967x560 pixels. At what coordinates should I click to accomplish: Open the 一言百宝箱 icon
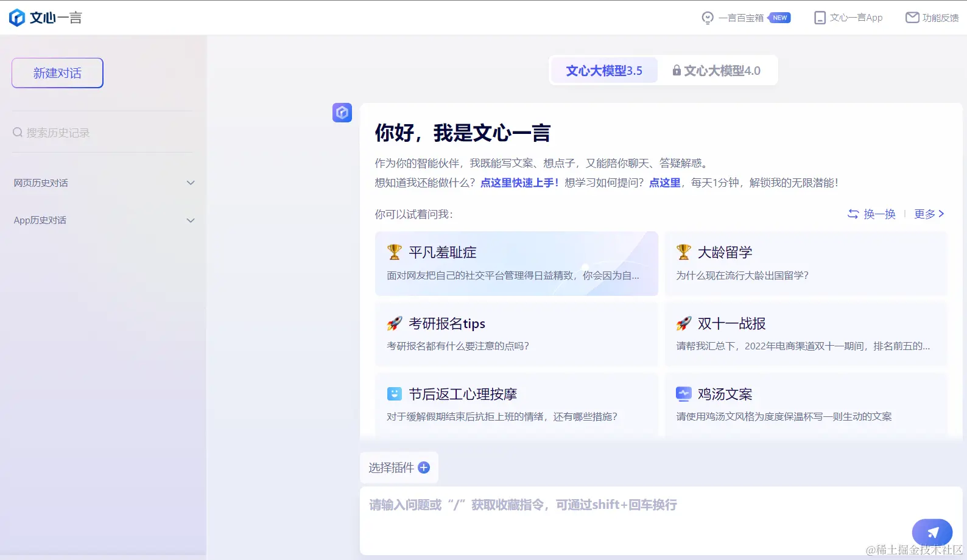coord(708,18)
